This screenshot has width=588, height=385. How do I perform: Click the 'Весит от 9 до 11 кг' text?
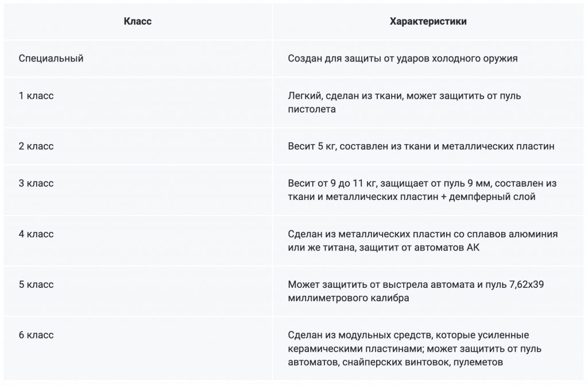click(x=333, y=183)
